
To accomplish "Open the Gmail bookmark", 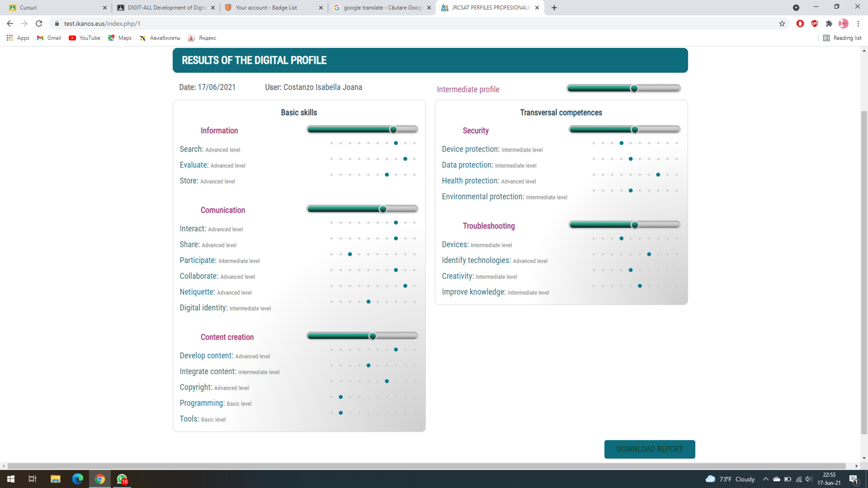I will 49,38.
